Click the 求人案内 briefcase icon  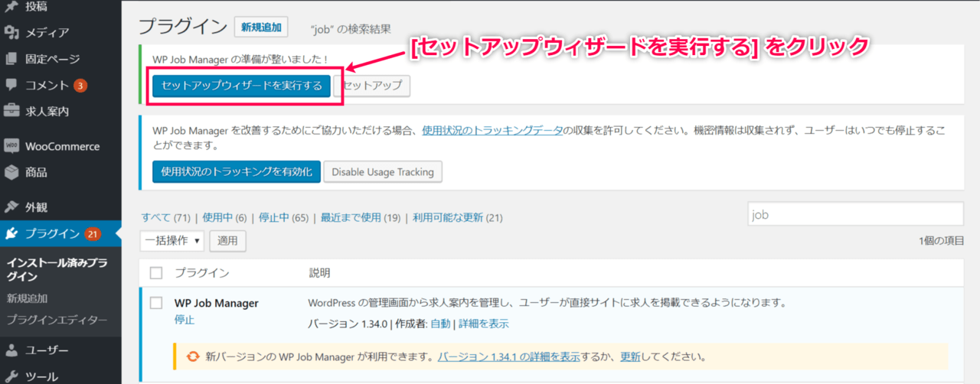tap(11, 111)
